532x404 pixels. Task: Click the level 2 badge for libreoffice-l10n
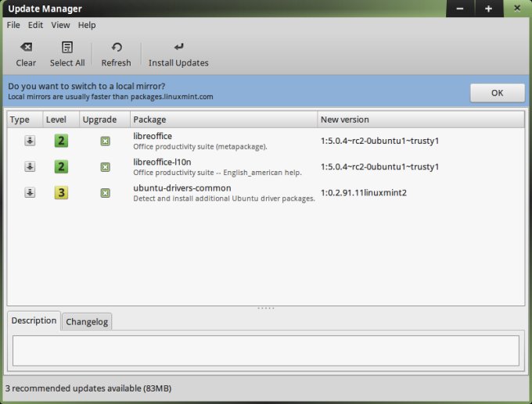61,166
